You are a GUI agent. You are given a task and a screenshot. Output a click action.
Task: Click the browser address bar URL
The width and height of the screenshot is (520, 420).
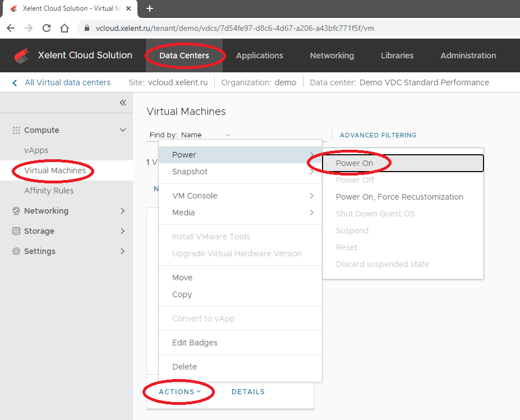[x=235, y=28]
